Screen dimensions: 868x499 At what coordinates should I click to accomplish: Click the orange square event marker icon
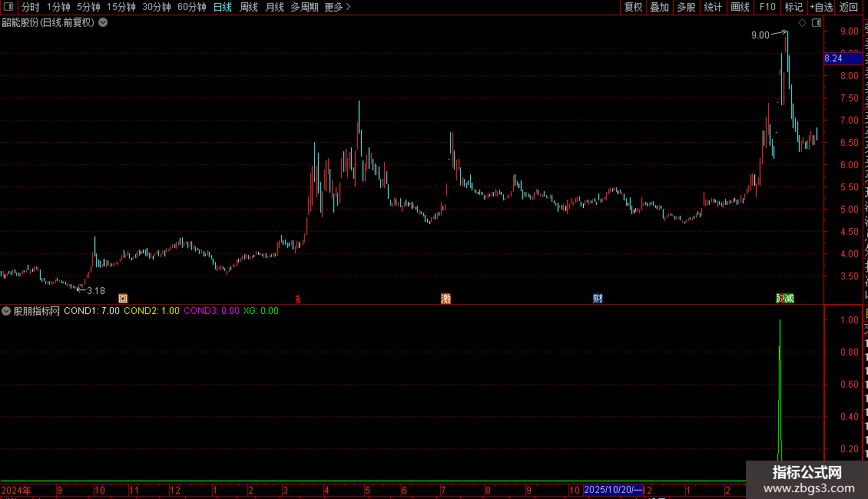point(123,299)
